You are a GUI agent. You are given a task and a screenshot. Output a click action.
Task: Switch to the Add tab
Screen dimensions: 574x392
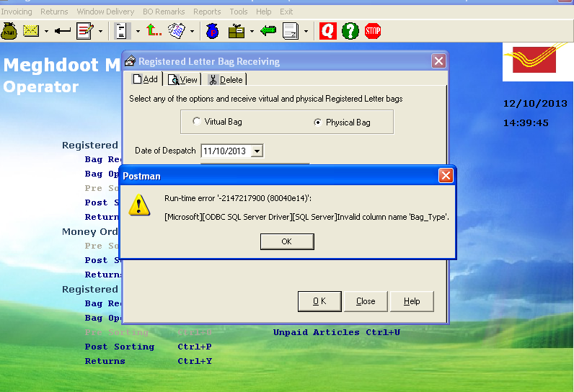pyautogui.click(x=146, y=79)
